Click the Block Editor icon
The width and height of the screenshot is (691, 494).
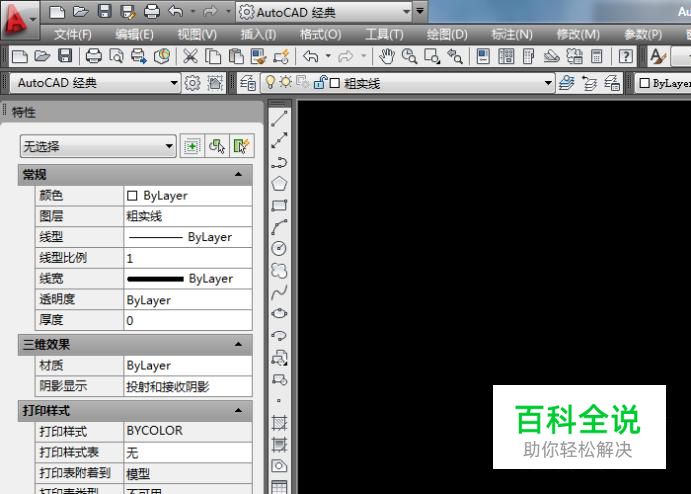pyautogui.click(x=282, y=56)
